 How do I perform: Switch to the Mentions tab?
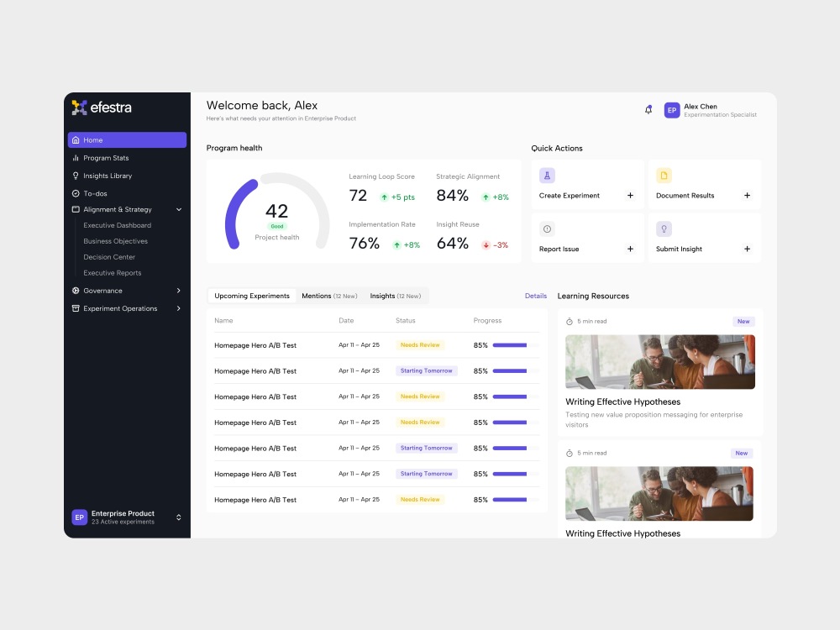click(329, 296)
